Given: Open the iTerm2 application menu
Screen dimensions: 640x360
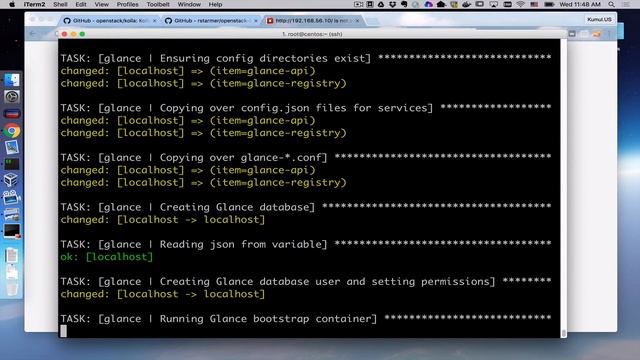Looking at the screenshot, I should point(34,4).
